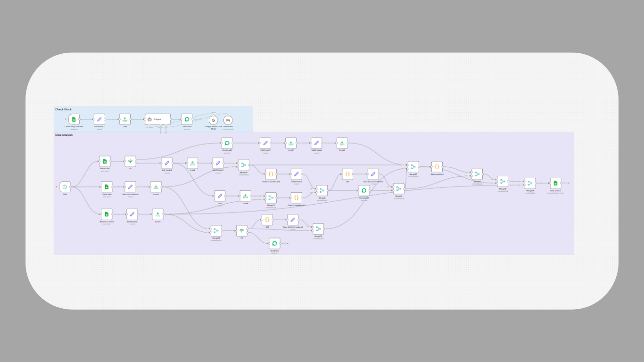Click the 'Stock low?' spreadsheet node
644x362 pixels.
(x=105, y=161)
